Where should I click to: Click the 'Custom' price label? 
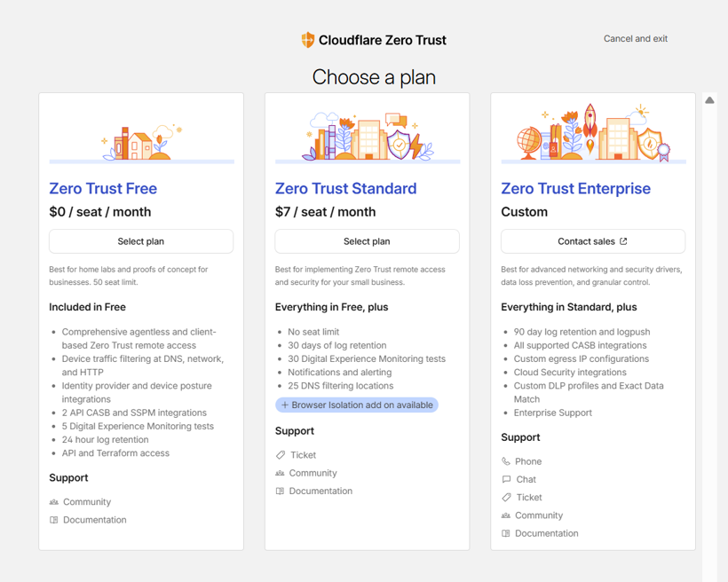coord(524,212)
